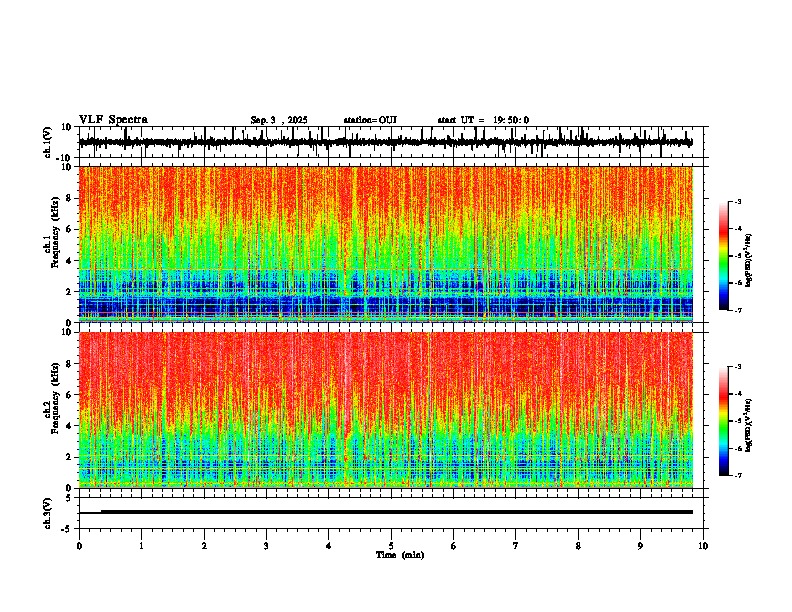
Task: Click the "-5" tick on ch.2 colorbar
Action: click(738, 421)
